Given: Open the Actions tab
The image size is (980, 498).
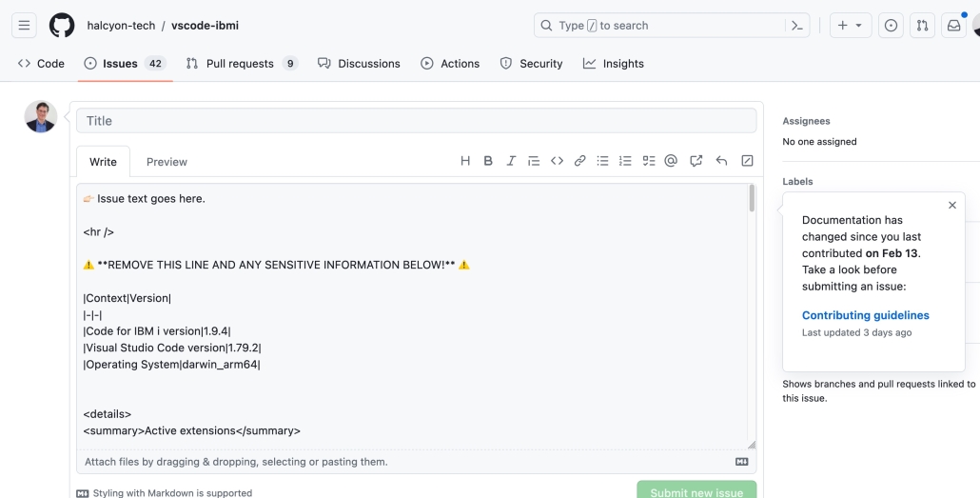Looking at the screenshot, I should click(450, 63).
